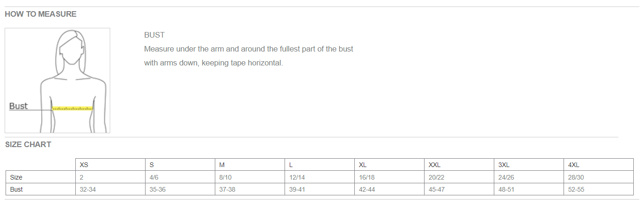Click the Size row label

(40, 177)
